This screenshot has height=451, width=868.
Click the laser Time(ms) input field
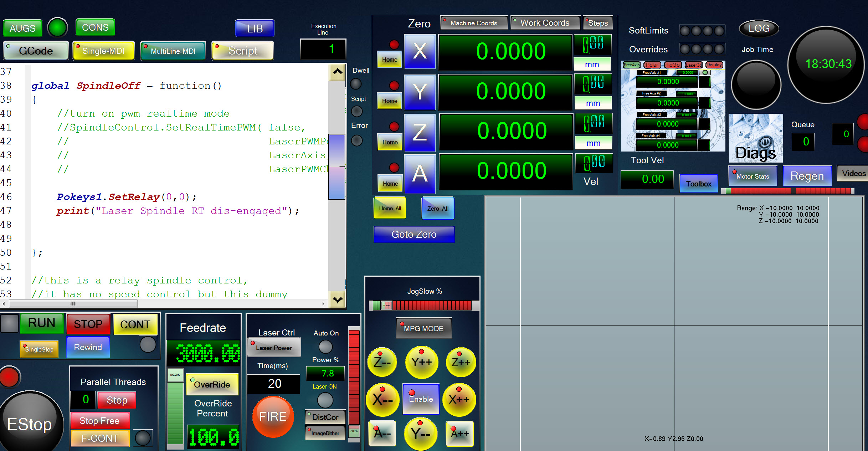coord(274,384)
